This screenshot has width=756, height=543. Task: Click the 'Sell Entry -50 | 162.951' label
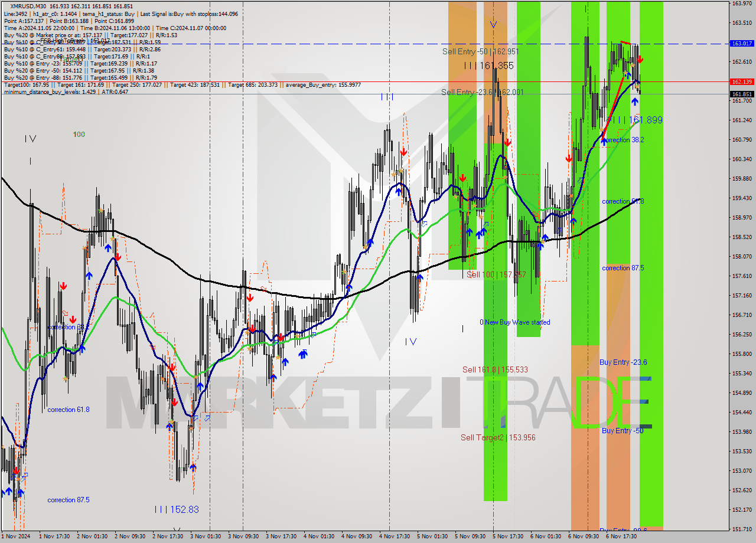pyautogui.click(x=480, y=51)
